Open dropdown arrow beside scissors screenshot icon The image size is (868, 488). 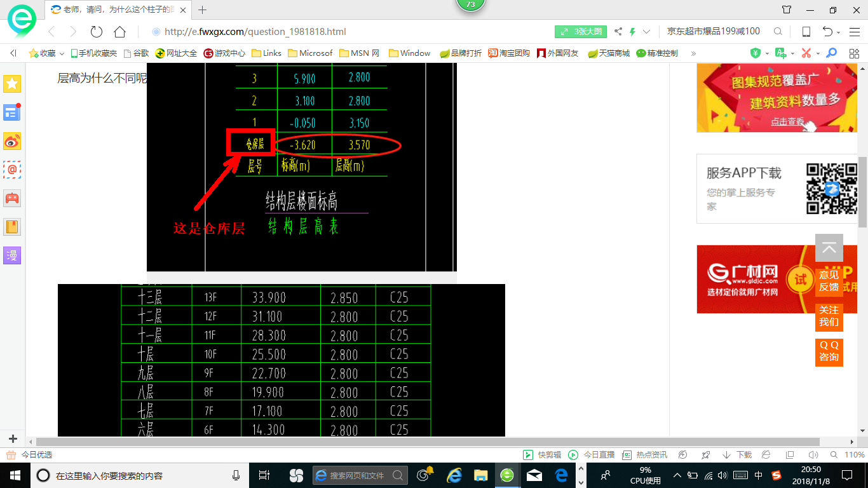coord(818,54)
